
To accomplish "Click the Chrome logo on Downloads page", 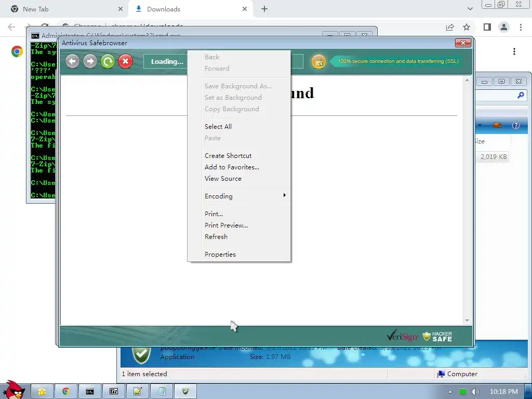I will 17,51.
